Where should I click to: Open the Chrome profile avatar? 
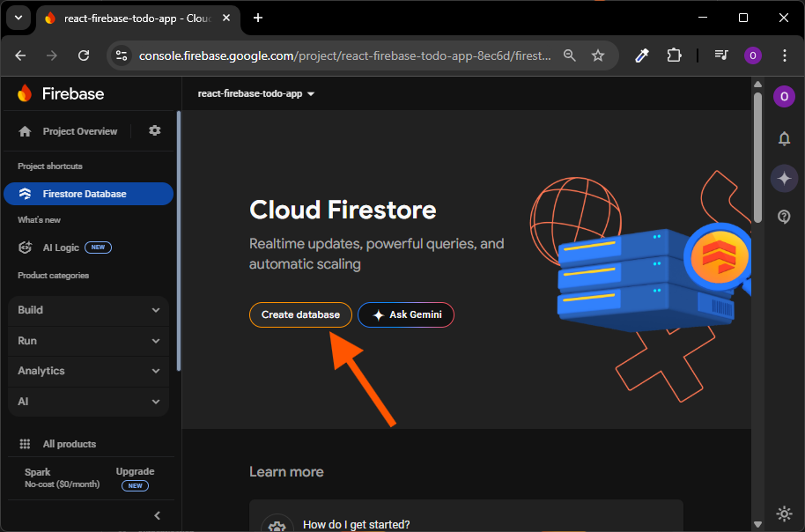(x=753, y=55)
